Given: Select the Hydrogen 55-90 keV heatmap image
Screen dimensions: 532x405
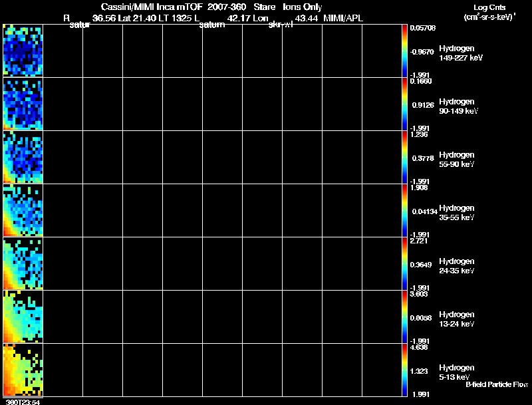Looking at the screenshot, I should click(x=23, y=157).
